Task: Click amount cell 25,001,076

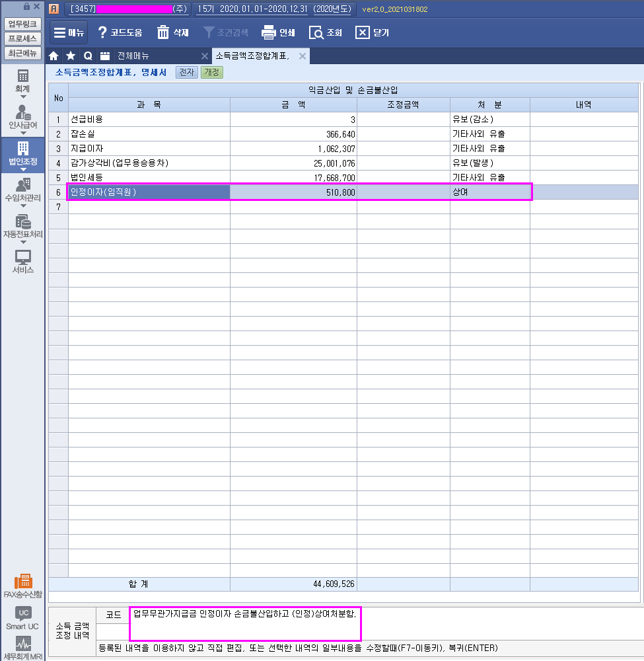Action: point(293,163)
